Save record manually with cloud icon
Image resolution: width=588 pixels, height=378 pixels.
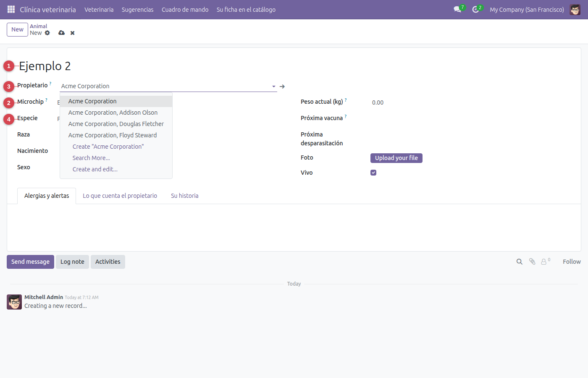62,33
